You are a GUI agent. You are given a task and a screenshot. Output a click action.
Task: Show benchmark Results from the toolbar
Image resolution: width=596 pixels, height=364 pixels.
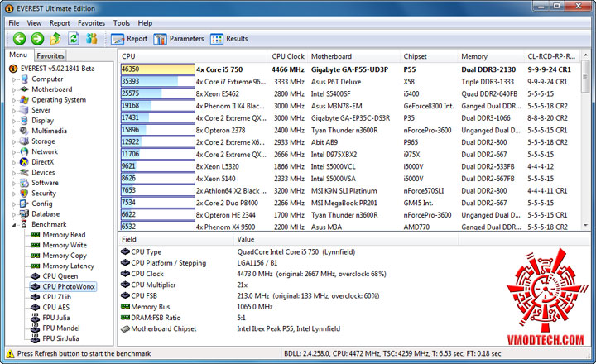tap(229, 39)
